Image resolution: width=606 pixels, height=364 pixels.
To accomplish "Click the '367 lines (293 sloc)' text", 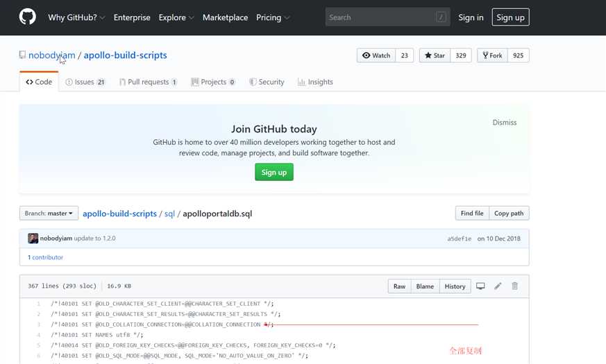I will click(x=62, y=286).
